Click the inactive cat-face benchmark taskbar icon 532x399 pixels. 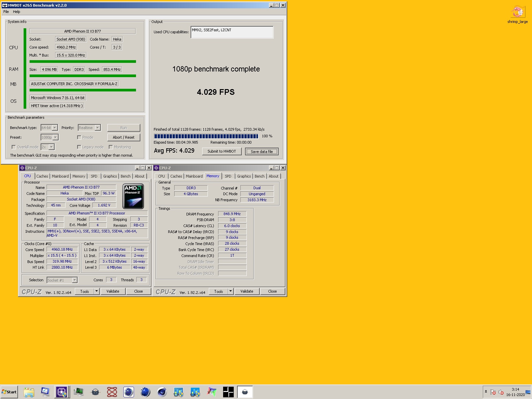click(95, 392)
